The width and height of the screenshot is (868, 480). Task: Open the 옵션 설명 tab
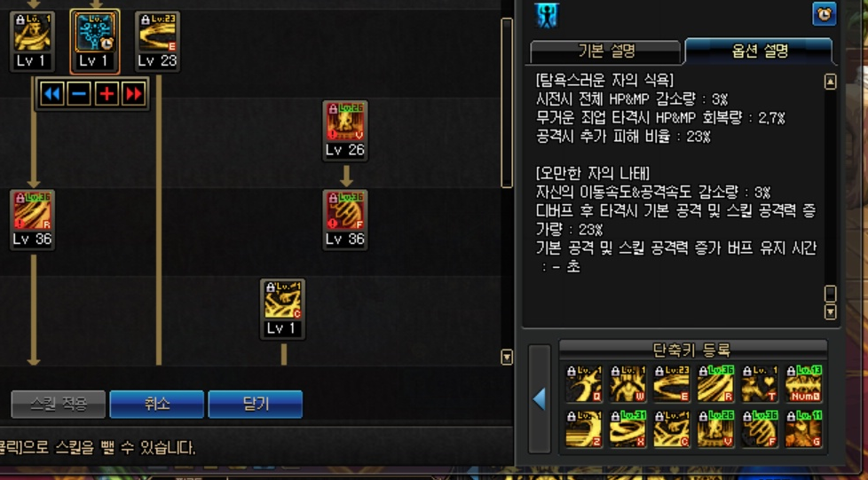point(759,51)
